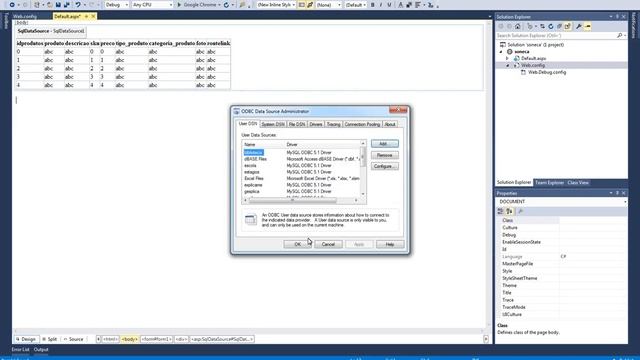Open the Any CPU platform dropdown

pyautogui.click(x=152, y=5)
